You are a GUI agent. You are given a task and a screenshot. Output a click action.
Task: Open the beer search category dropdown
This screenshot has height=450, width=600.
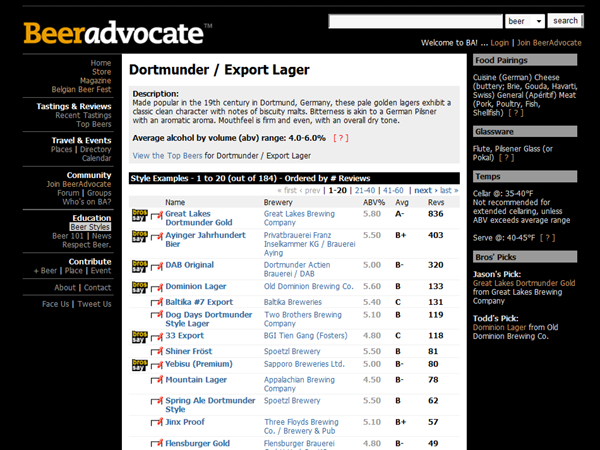pos(525,21)
